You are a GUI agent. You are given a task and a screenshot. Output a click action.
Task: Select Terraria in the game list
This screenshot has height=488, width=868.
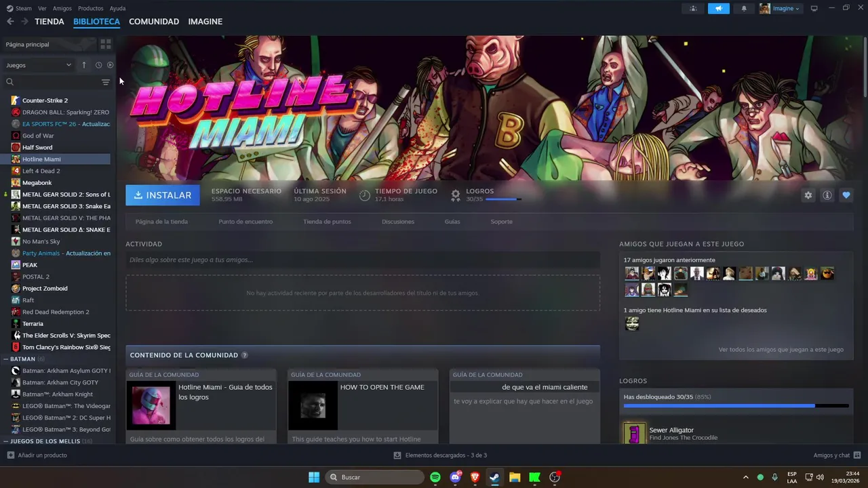click(56, 323)
